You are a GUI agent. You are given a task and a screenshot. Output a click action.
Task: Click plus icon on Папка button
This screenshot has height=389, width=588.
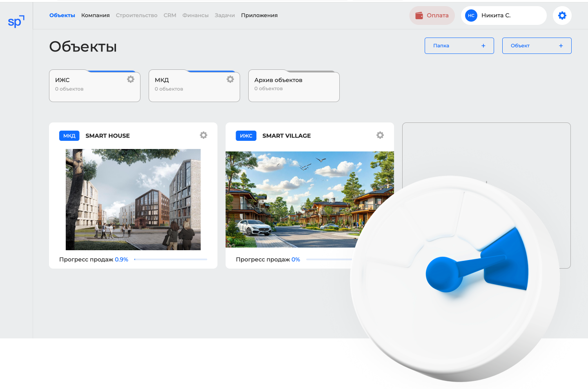pos(483,46)
